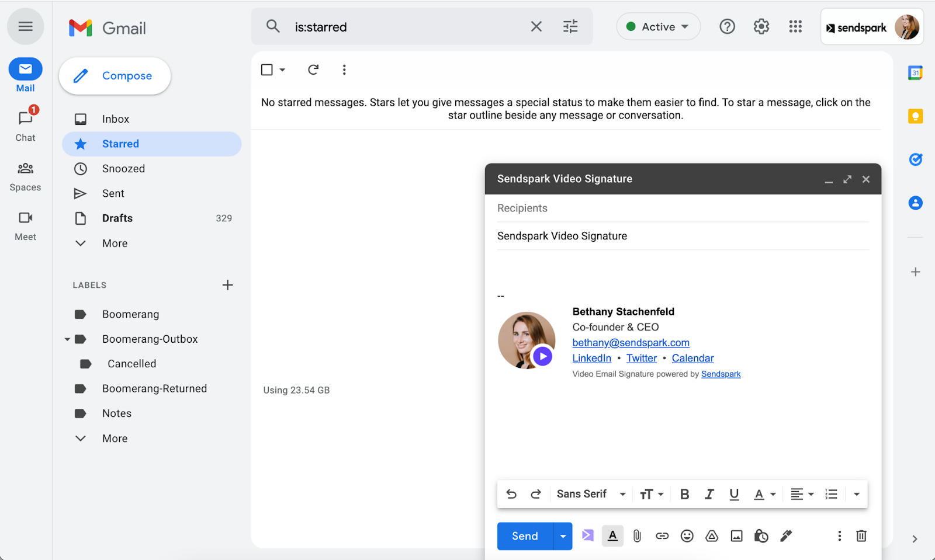
Task: Toggle italic formatting
Action: 709,495
